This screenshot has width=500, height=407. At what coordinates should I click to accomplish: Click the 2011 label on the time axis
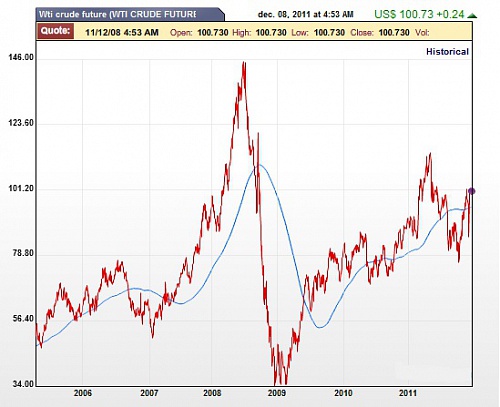408,393
